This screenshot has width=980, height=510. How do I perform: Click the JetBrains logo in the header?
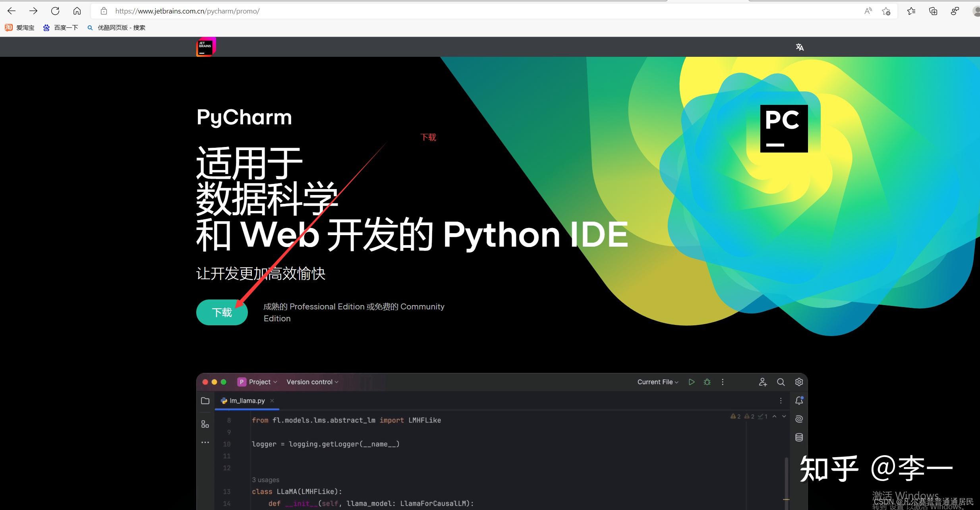click(205, 46)
